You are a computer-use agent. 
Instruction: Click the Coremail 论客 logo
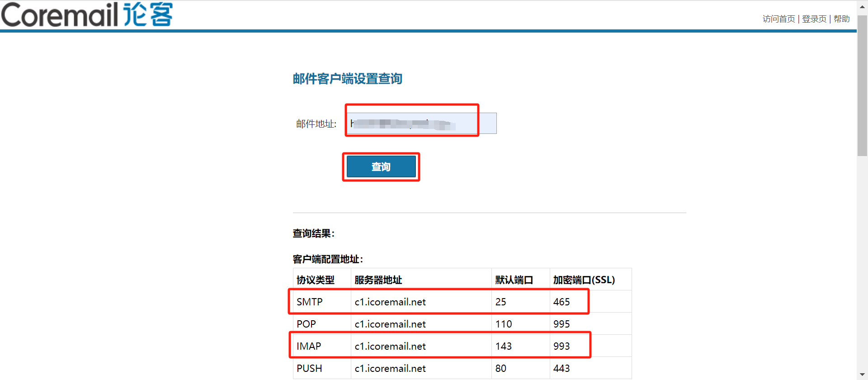87,14
